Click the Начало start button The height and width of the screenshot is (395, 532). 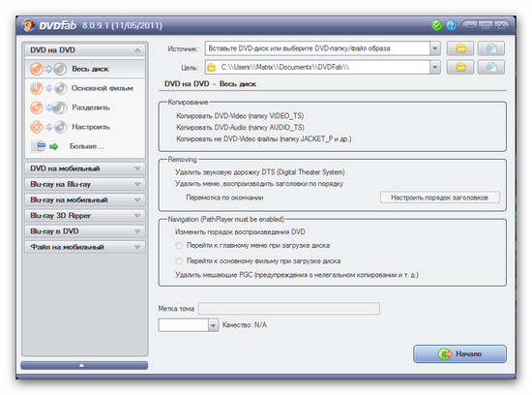[x=459, y=354]
